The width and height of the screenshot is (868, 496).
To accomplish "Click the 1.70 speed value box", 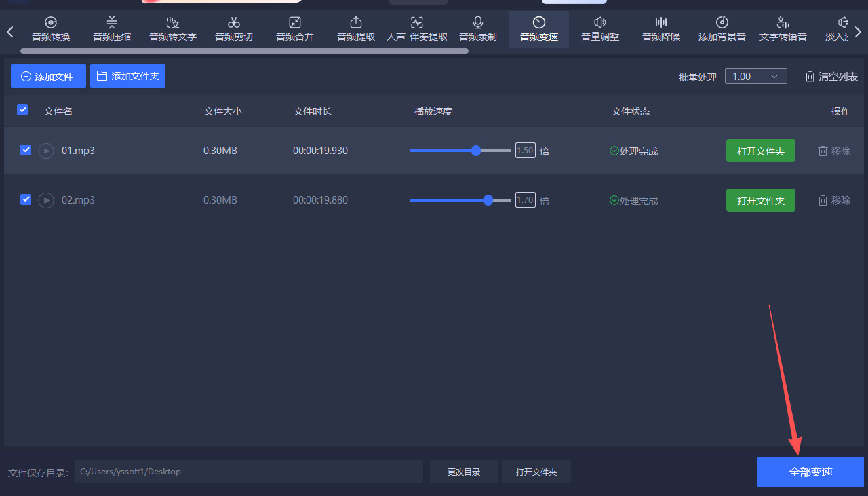I will pyautogui.click(x=526, y=200).
